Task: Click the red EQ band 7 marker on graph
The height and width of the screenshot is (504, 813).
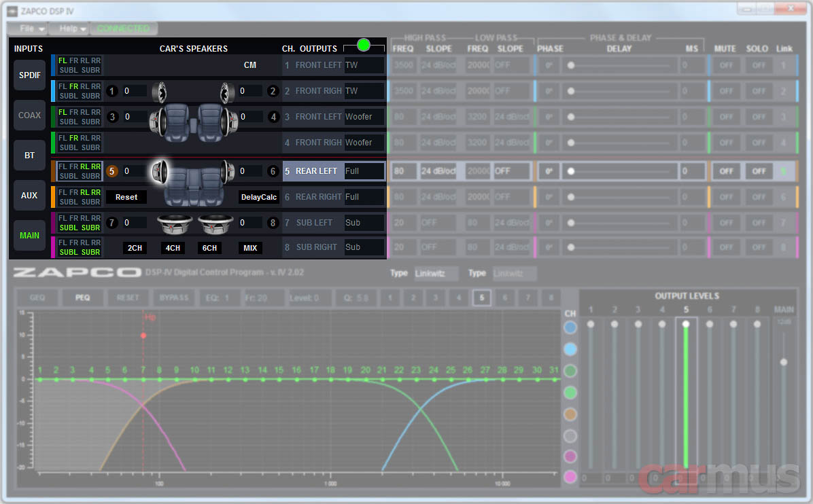Action: tap(143, 336)
